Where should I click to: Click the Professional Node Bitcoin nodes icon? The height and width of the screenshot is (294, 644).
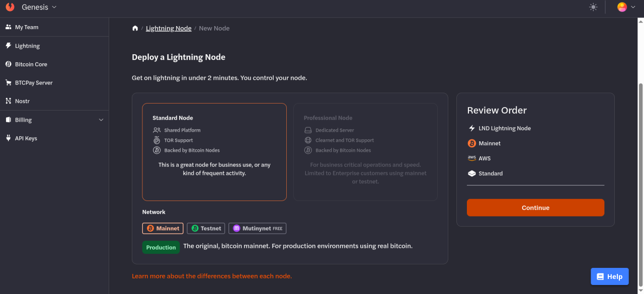click(308, 150)
